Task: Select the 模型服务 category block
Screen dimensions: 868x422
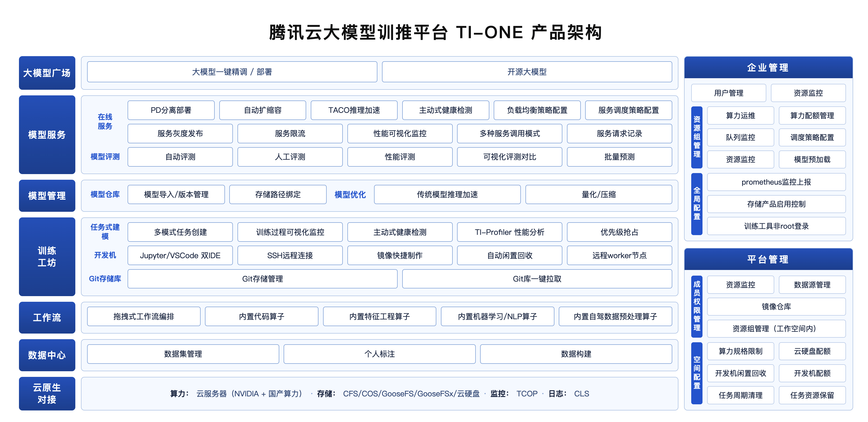Action: point(47,135)
